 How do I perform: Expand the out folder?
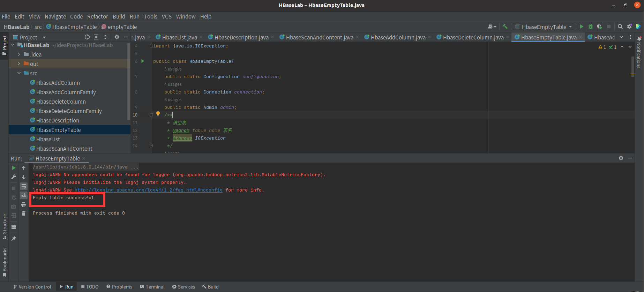coord(19,64)
